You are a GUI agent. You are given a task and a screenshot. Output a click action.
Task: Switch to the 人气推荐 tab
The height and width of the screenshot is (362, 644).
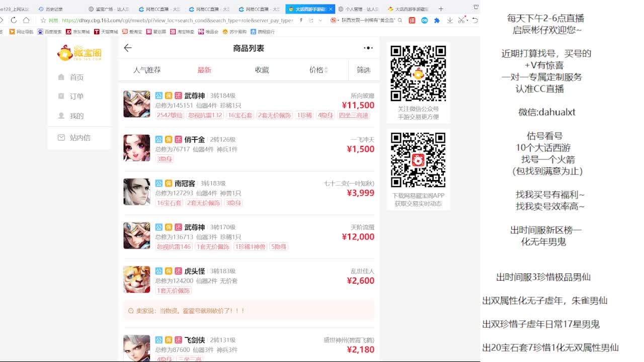tap(147, 70)
